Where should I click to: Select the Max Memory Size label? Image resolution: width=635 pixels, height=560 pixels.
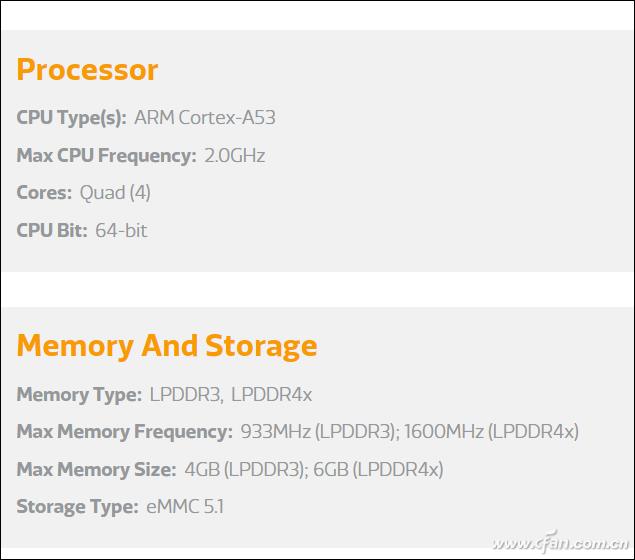(x=96, y=470)
